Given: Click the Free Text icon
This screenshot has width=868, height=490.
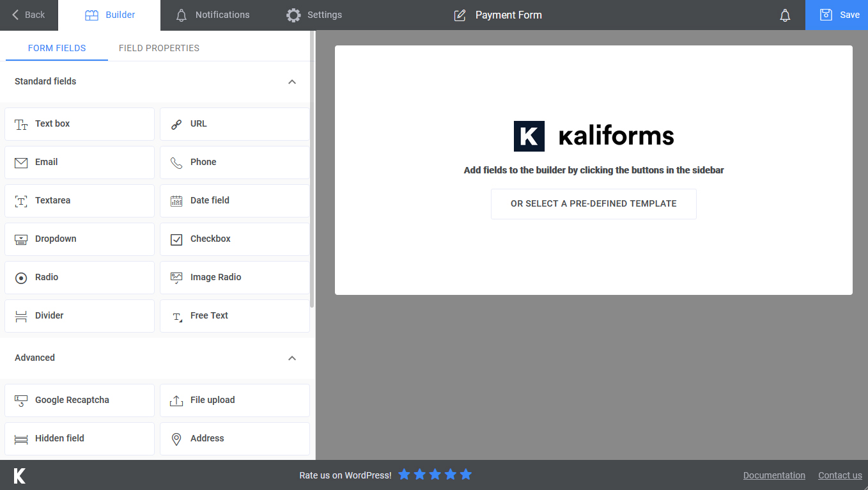Looking at the screenshot, I should pos(177,317).
